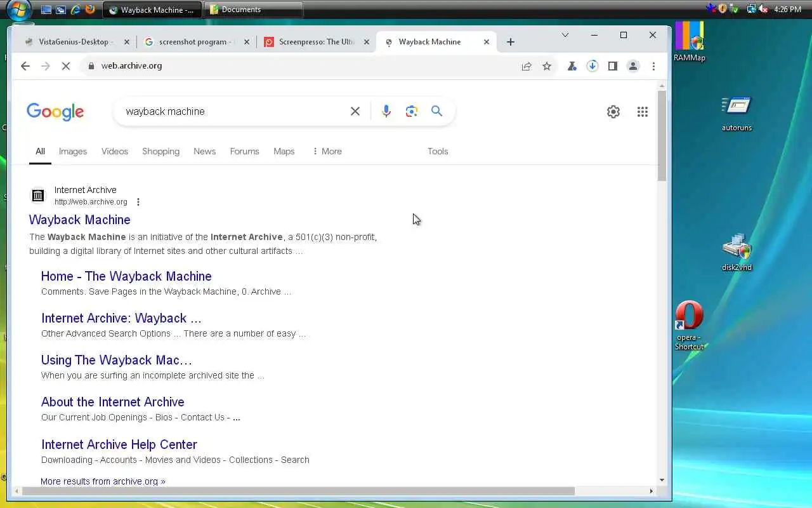This screenshot has width=812, height=508.
Task: Click the security shield tray icon
Action: point(723,9)
